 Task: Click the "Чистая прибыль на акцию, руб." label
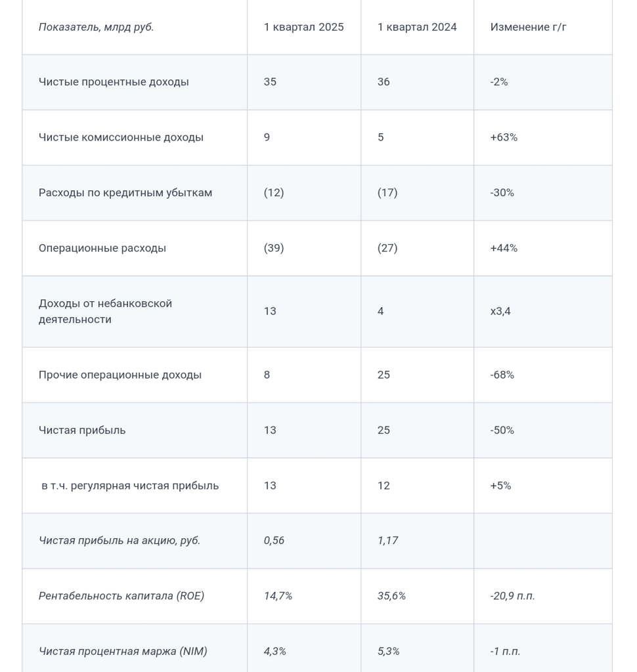pos(120,541)
